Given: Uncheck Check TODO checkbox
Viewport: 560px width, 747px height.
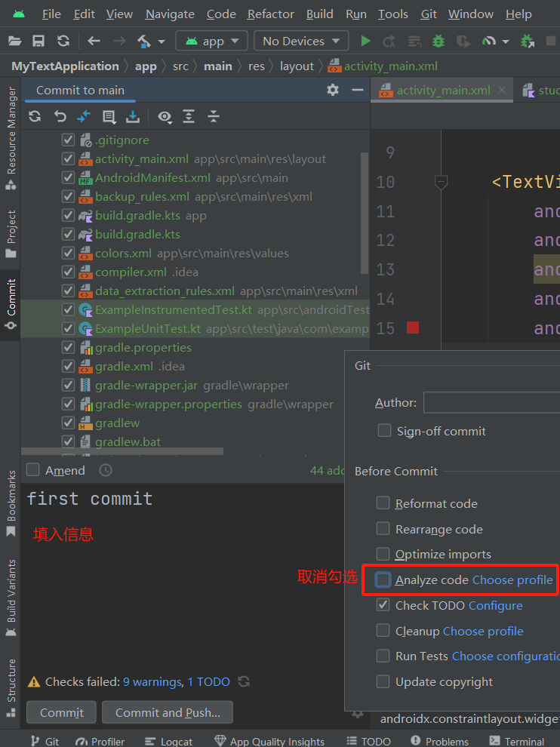Looking at the screenshot, I should 383,605.
